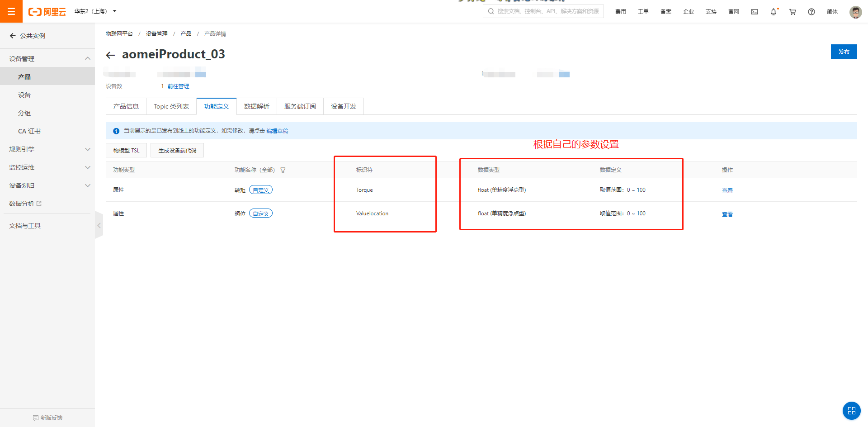868x427 pixels.
Task: Click the filter icon beside 功能名称
Action: coord(283,170)
